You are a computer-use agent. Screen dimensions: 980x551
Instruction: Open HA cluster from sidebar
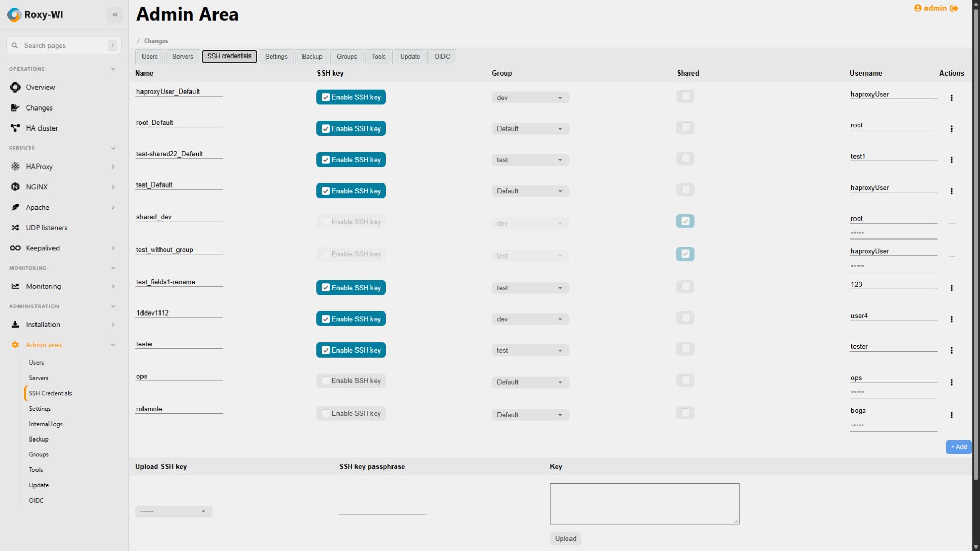click(x=42, y=128)
